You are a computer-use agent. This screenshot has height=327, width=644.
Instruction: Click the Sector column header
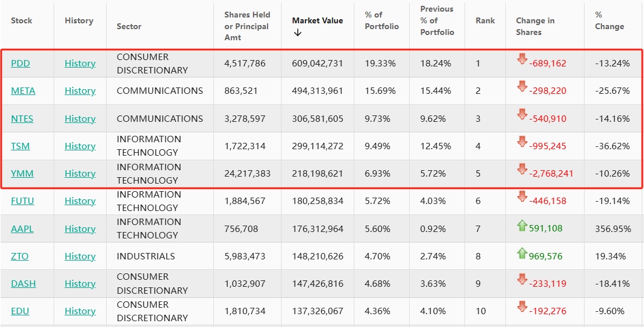129,26
